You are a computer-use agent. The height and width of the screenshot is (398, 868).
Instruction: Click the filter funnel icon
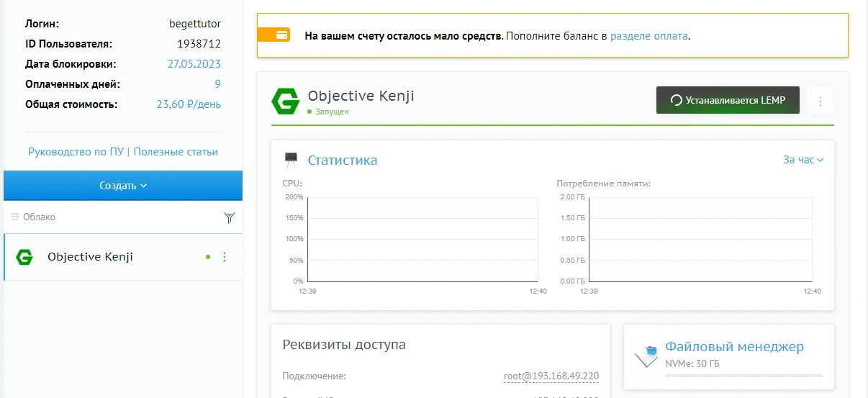click(230, 217)
